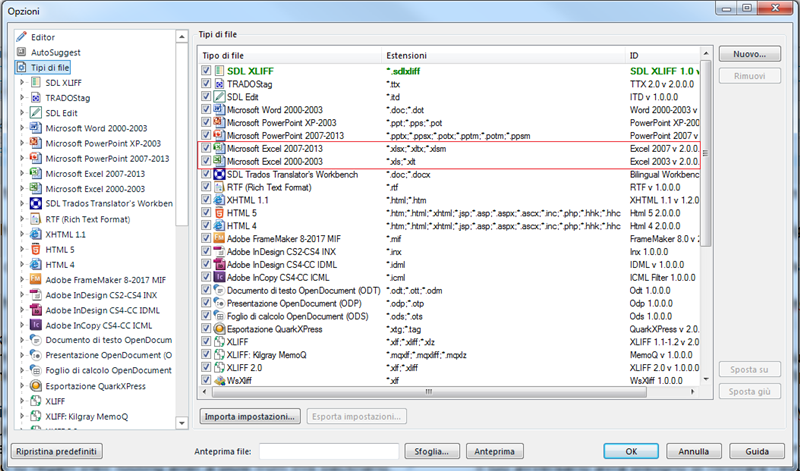This screenshot has height=471, width=800.
Task: Open help with Guida button
Action: [757, 451]
